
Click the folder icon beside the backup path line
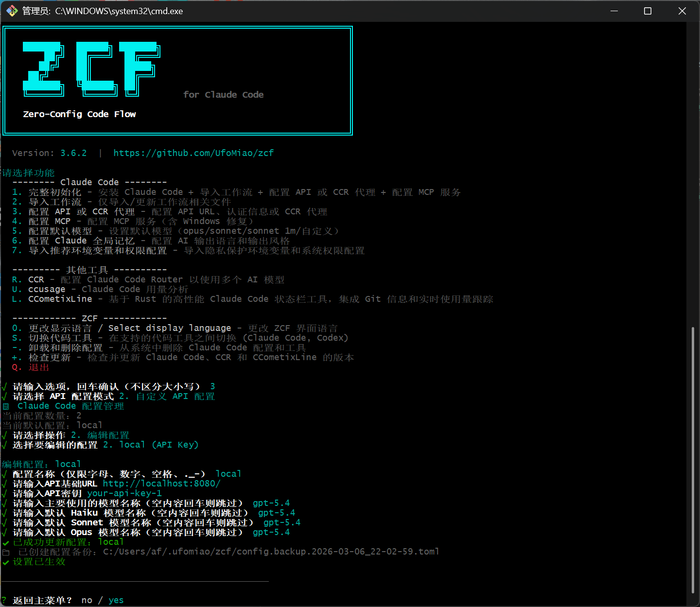(6, 552)
